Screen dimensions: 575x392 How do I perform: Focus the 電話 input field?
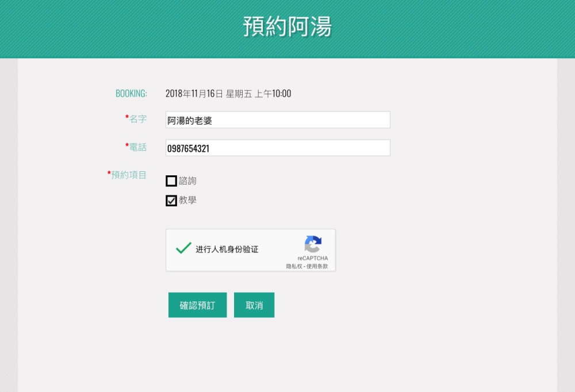(x=278, y=148)
